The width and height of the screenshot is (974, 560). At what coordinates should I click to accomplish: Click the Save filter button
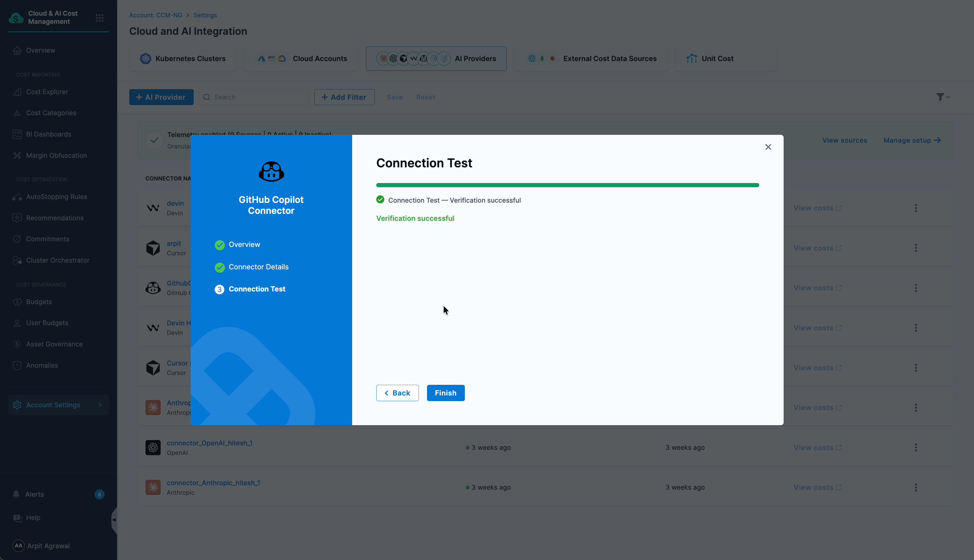(x=395, y=97)
